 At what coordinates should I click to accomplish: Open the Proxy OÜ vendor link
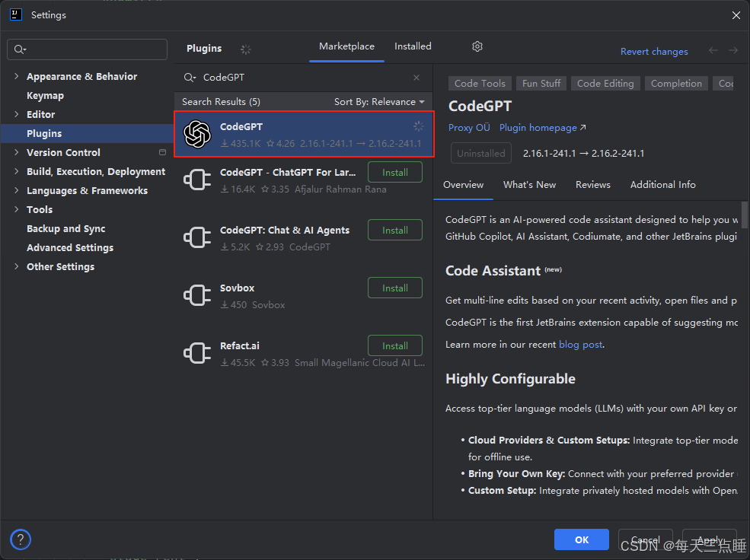click(x=469, y=128)
